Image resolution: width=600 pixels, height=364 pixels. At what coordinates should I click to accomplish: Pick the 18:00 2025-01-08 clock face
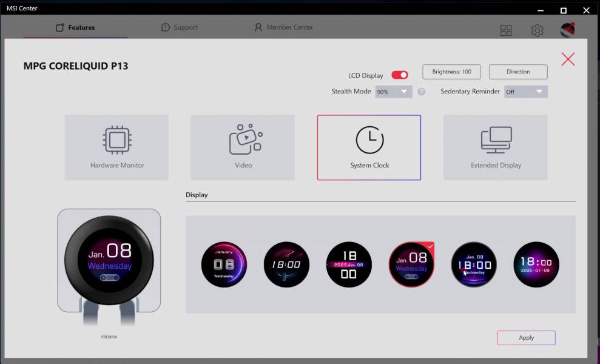coord(536,265)
